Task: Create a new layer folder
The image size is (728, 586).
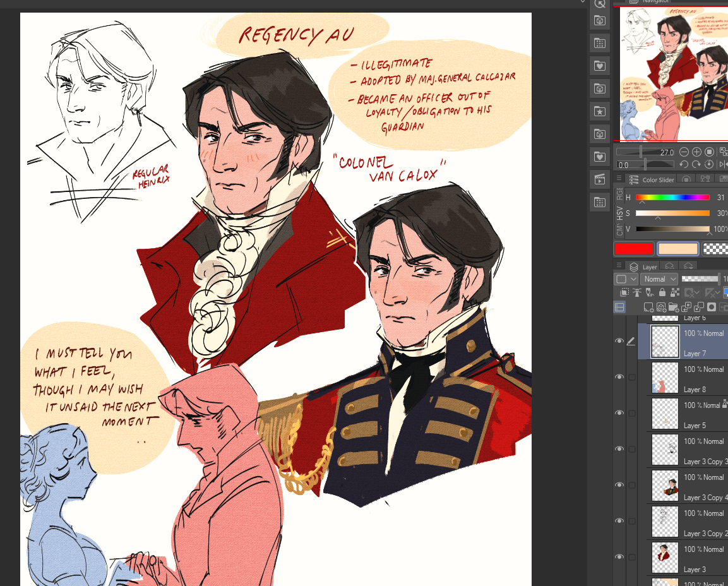Action: point(674,308)
